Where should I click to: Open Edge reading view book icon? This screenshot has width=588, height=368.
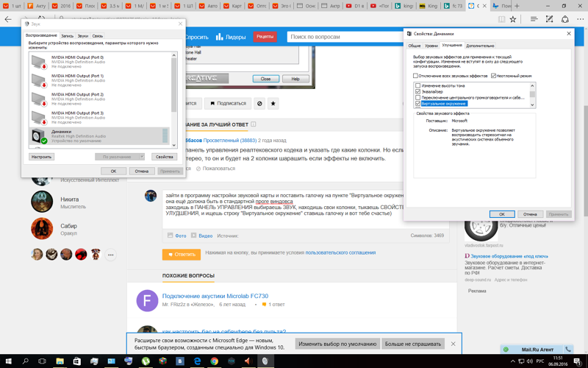coord(501,19)
